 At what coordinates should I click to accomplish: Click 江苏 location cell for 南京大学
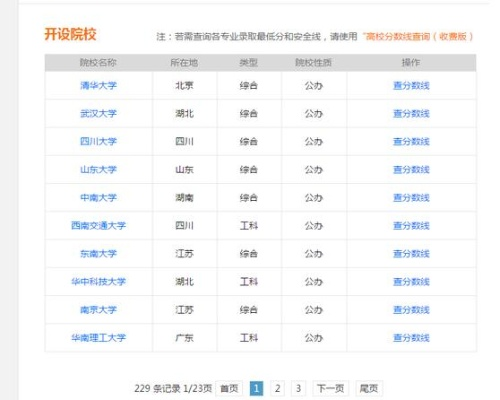coord(184,310)
